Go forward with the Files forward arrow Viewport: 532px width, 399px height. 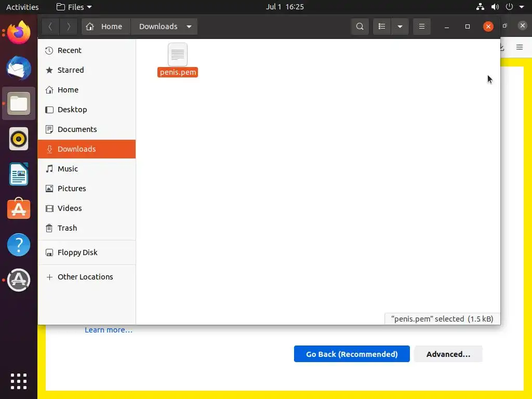coord(68,26)
